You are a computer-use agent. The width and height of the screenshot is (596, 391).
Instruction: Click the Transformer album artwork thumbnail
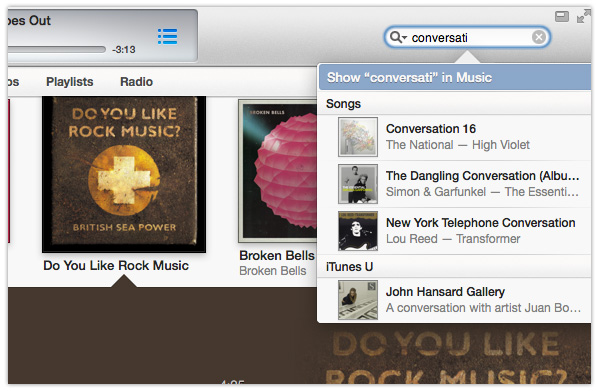click(x=358, y=231)
